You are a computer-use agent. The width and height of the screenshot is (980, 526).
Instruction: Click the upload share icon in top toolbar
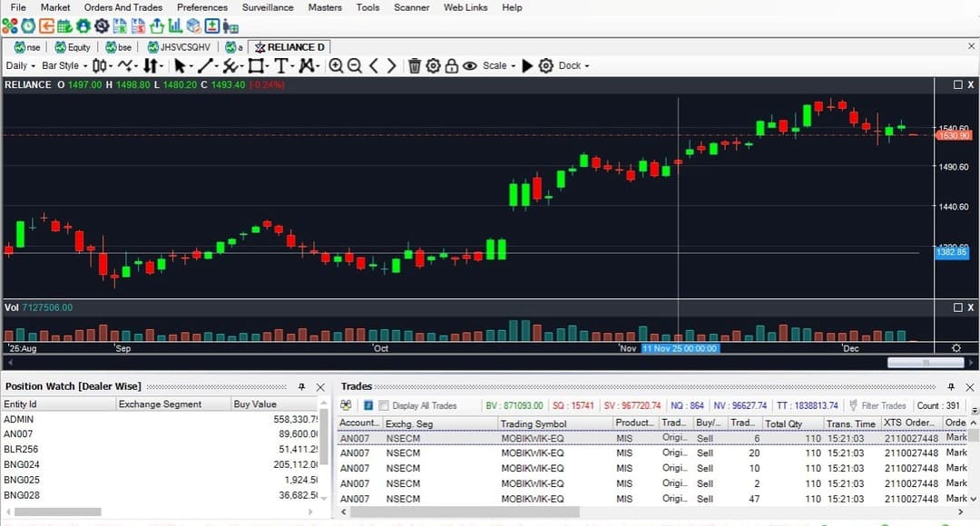pyautogui.click(x=157, y=26)
